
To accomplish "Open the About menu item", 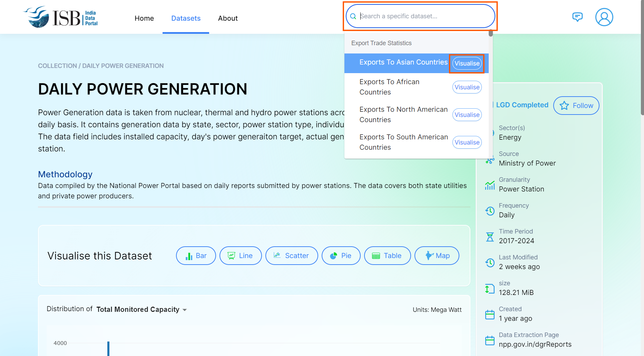I will pos(228,18).
